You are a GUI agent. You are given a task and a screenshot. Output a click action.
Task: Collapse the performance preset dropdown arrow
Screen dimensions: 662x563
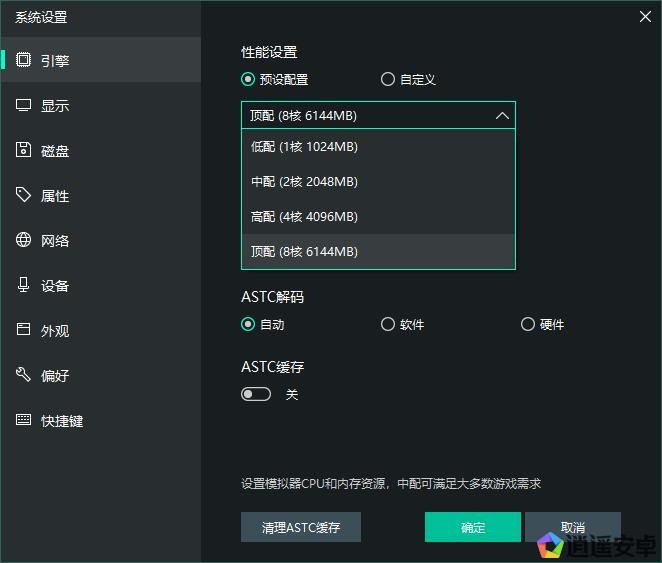point(502,116)
